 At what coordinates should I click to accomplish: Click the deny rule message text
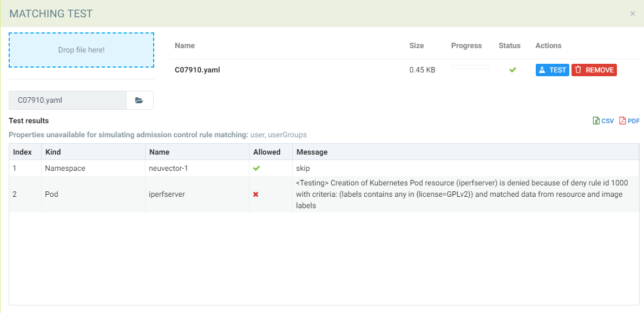point(459,194)
